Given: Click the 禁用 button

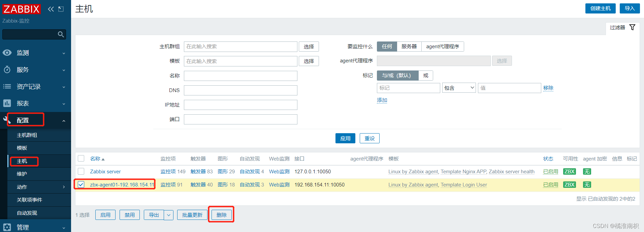Looking at the screenshot, I should (x=130, y=215).
